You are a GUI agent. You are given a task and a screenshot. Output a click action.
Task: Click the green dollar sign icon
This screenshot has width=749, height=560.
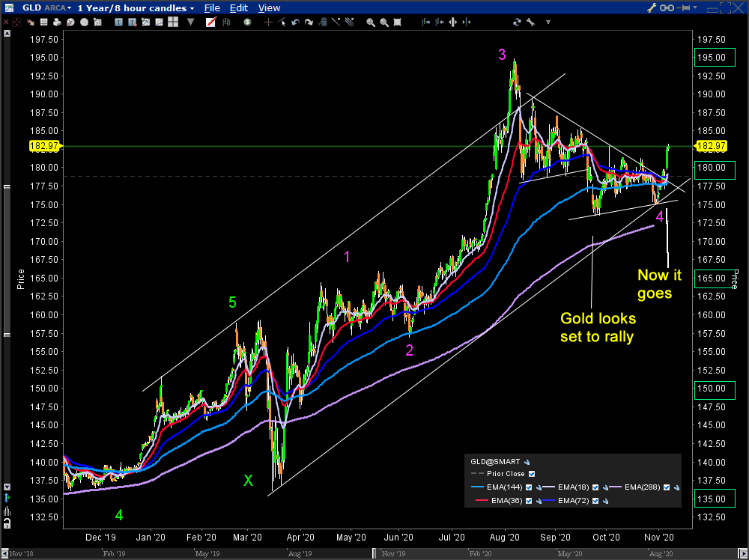[249, 22]
